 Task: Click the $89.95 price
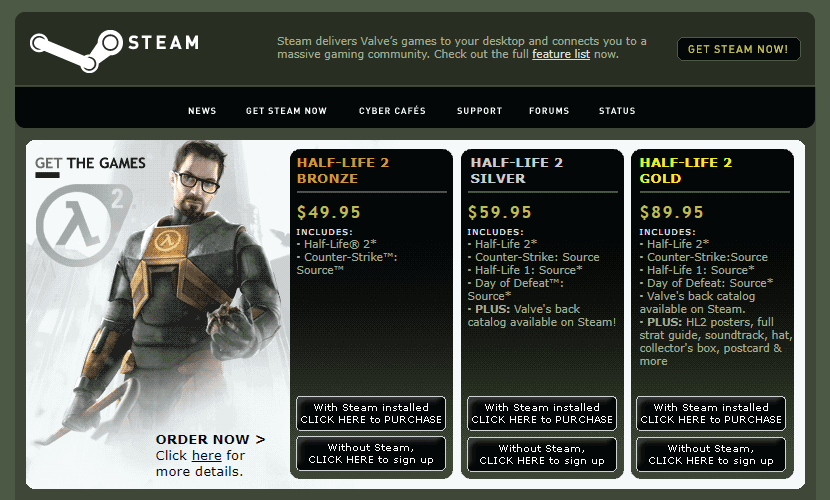(672, 212)
